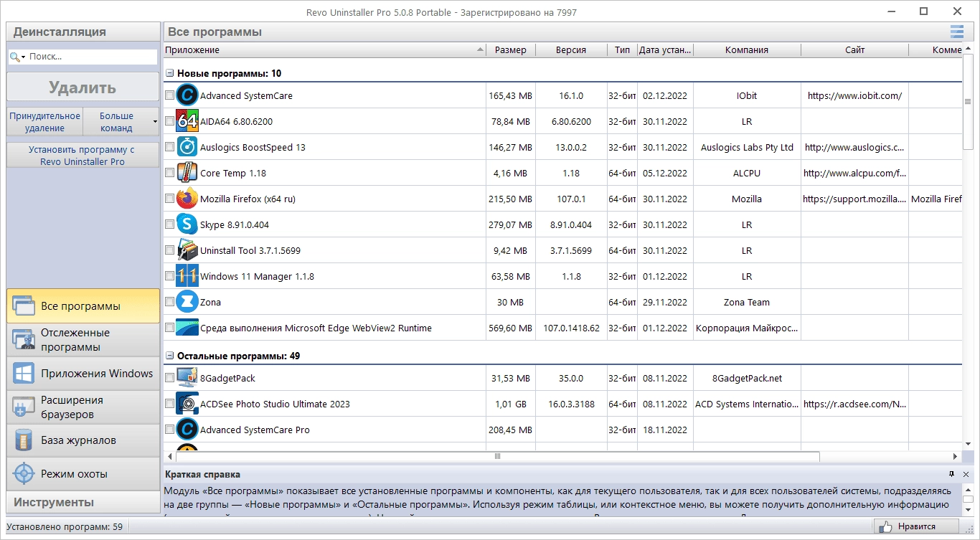This screenshot has width=980, height=540.
Task: Open 'Отслеженные программы' section
Action: pyautogui.click(x=83, y=340)
